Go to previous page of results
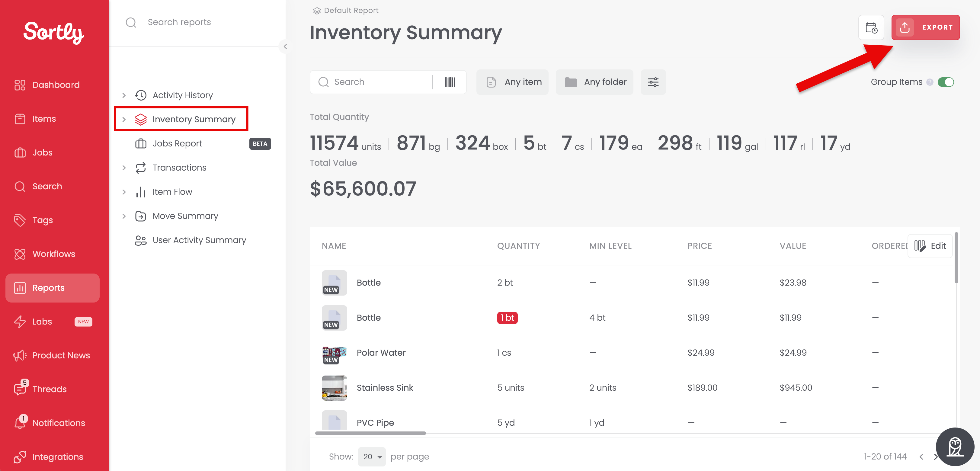980x471 pixels. click(x=921, y=457)
